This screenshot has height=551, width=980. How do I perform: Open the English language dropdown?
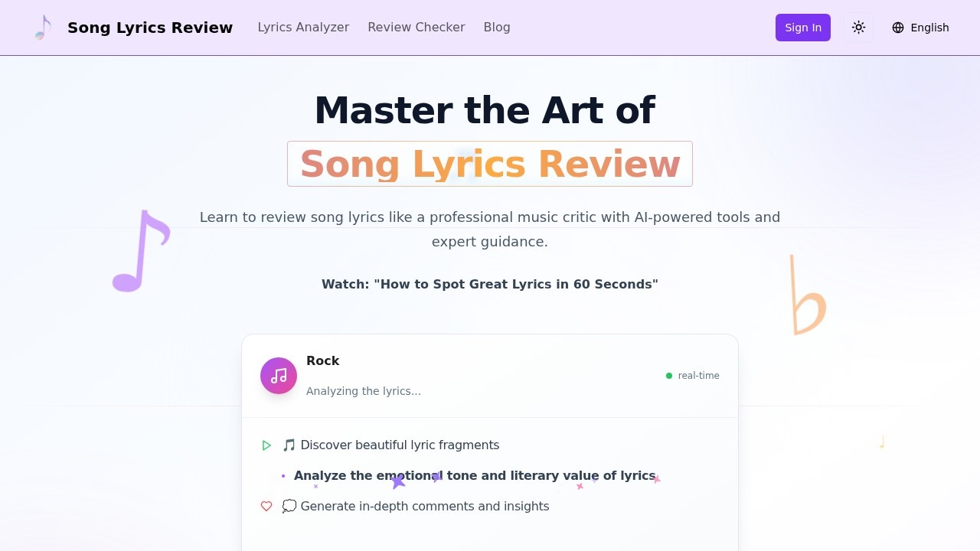point(920,28)
